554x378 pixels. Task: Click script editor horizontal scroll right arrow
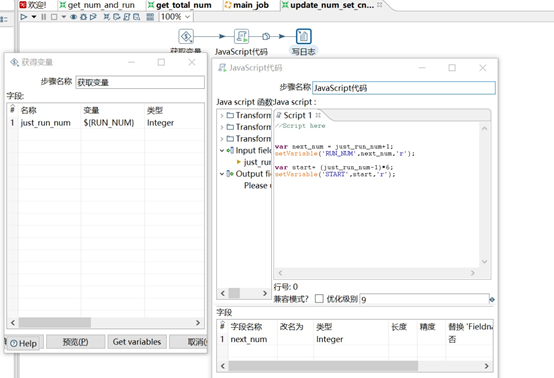473,273
